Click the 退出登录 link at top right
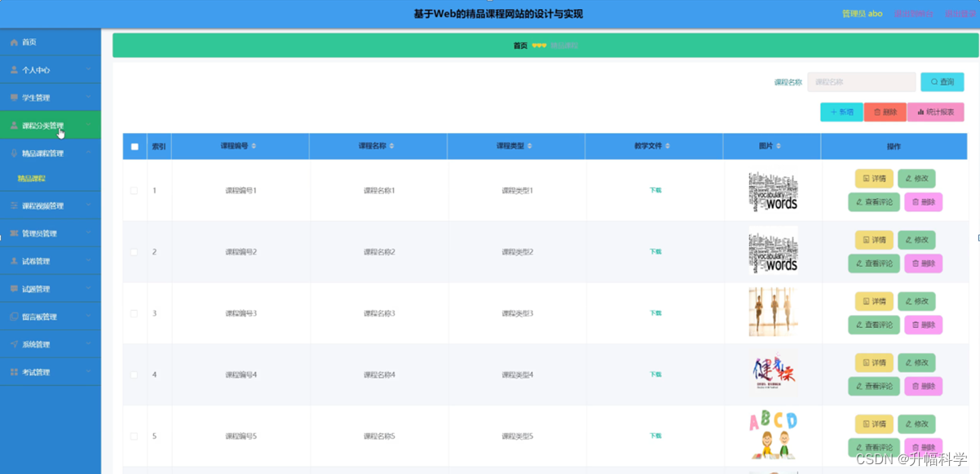The image size is (980, 474). point(959,14)
